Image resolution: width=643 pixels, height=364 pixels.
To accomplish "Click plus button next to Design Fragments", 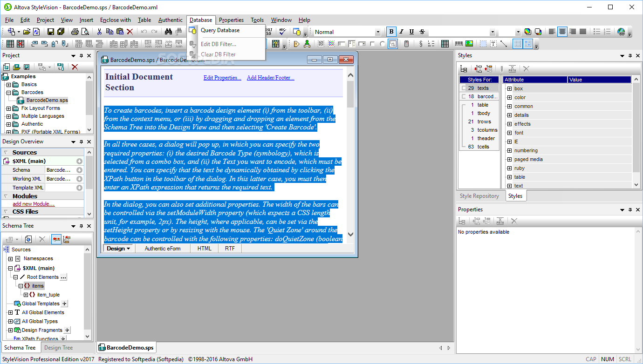I will 67,330.
